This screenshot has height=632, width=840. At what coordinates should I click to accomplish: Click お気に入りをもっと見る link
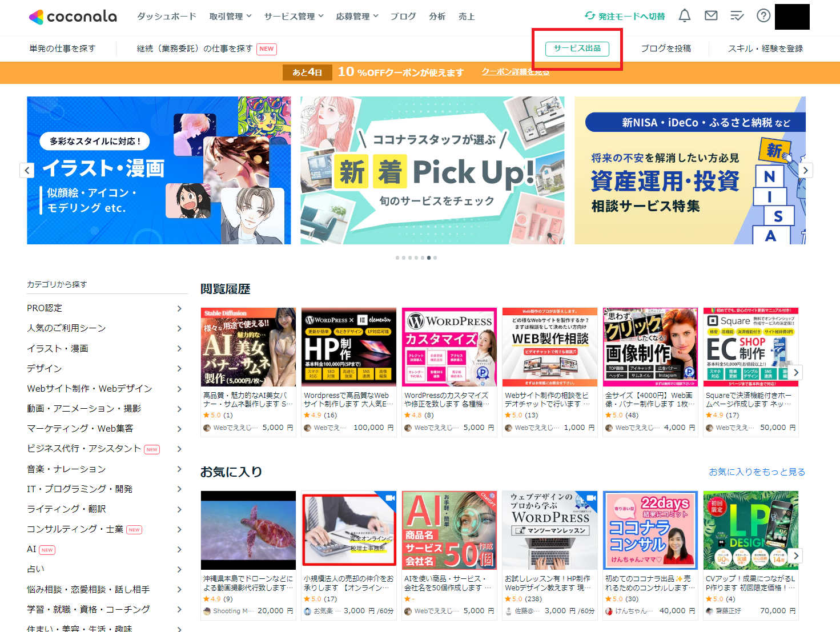757,472
